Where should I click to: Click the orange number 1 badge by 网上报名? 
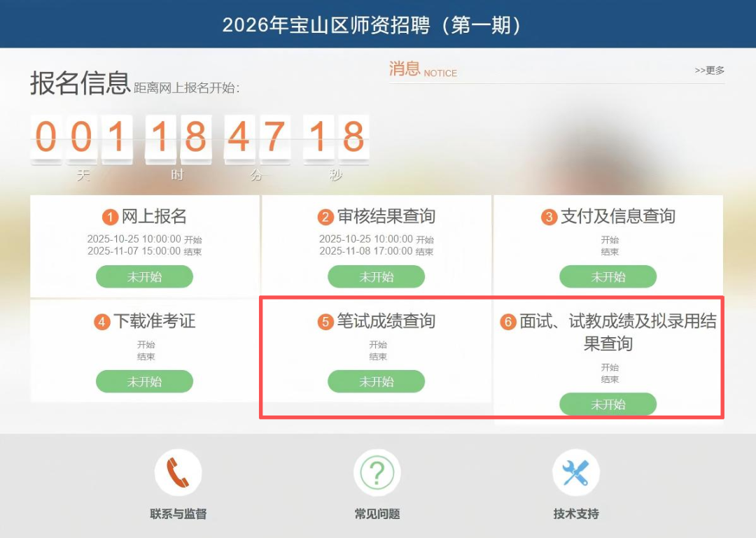tap(110, 217)
